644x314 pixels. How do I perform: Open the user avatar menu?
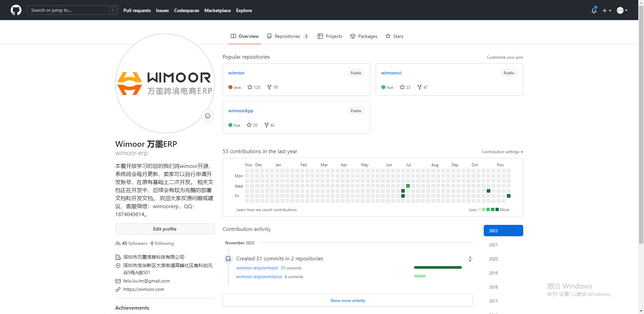(622, 10)
